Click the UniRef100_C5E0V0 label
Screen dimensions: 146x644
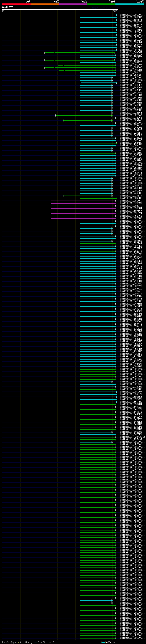coord(131,206)
